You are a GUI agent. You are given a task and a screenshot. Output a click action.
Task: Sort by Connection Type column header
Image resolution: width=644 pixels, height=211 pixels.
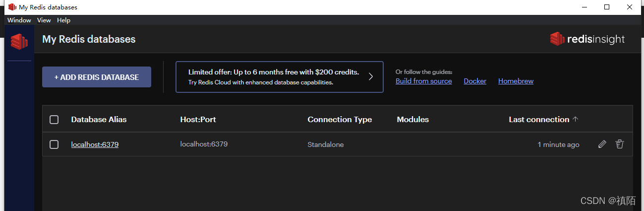(x=340, y=120)
